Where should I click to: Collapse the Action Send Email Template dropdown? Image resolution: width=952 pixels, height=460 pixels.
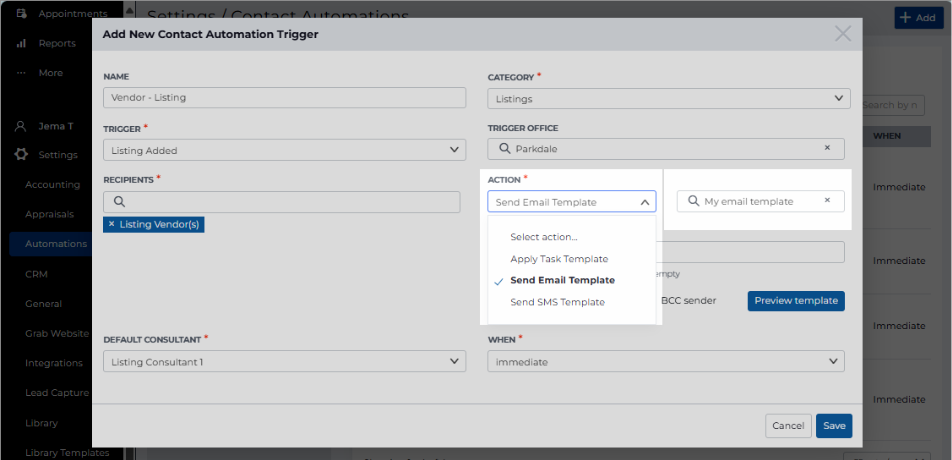pyautogui.click(x=572, y=201)
